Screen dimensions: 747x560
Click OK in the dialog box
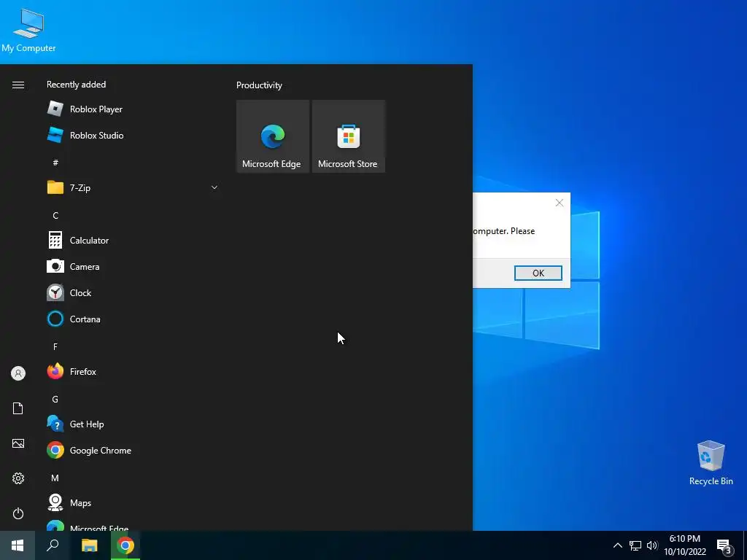tap(538, 273)
